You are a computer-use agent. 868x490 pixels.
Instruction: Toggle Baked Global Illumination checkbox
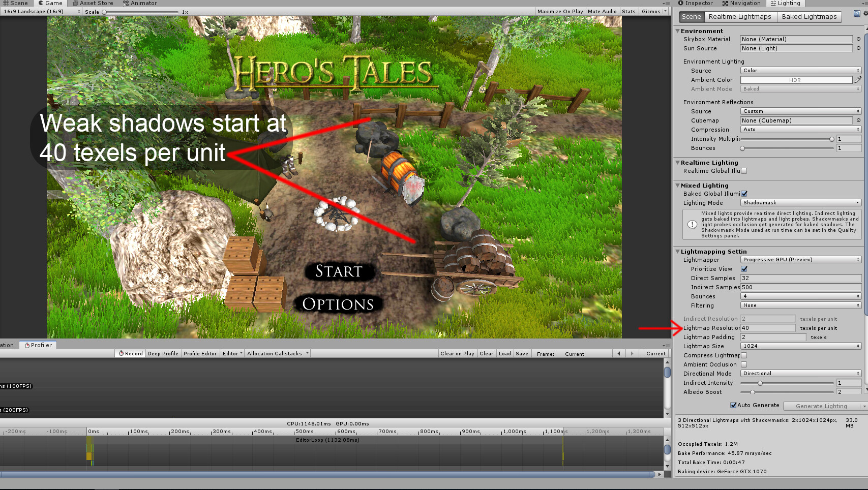[744, 194]
